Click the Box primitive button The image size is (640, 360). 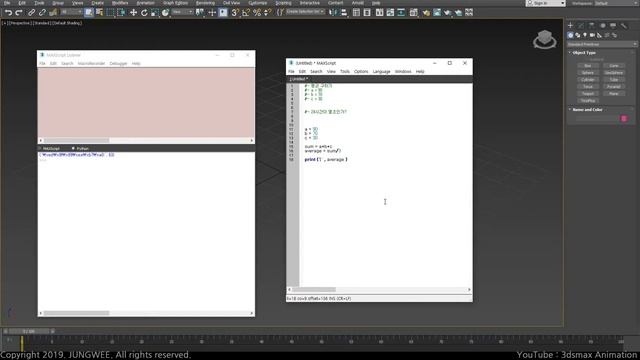click(587, 66)
